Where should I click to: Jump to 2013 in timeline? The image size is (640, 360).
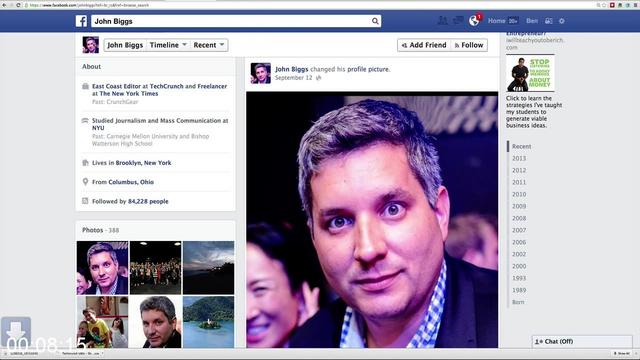[x=519, y=158]
